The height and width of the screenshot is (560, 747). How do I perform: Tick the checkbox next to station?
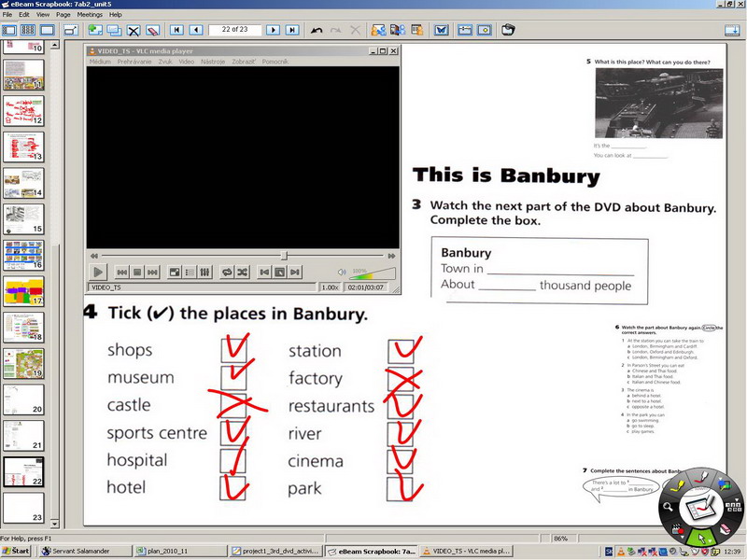pyautogui.click(x=401, y=351)
